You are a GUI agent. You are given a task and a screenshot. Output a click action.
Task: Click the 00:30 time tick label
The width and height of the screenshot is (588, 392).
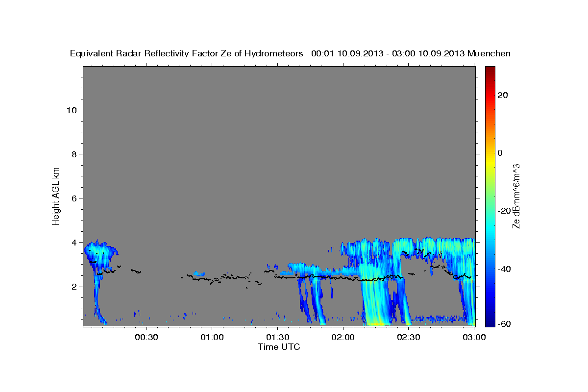[147, 338]
